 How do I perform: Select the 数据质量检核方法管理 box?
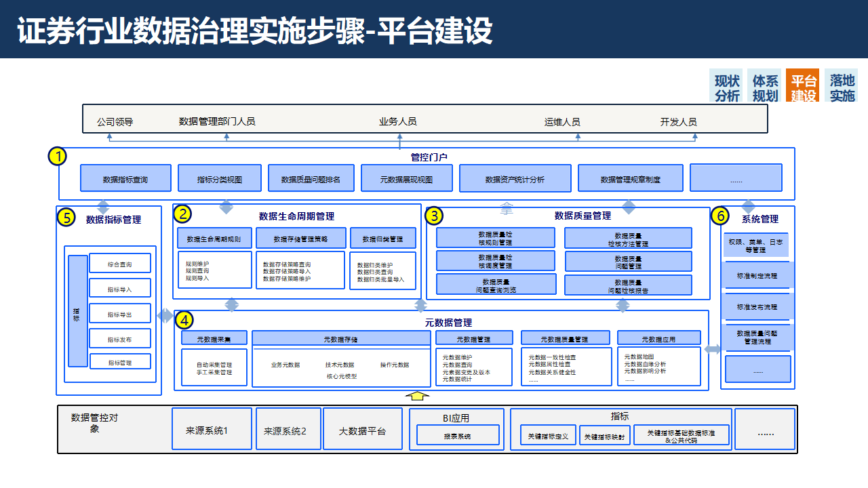(x=628, y=238)
